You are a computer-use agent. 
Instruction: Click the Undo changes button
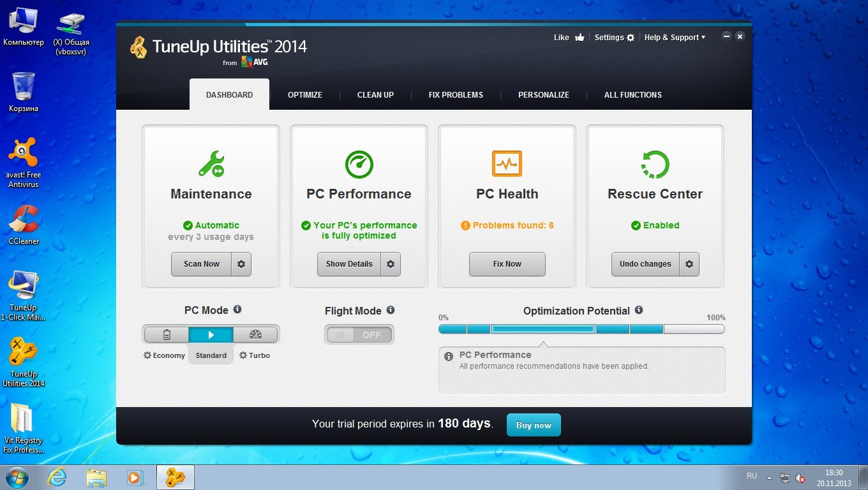pos(645,264)
